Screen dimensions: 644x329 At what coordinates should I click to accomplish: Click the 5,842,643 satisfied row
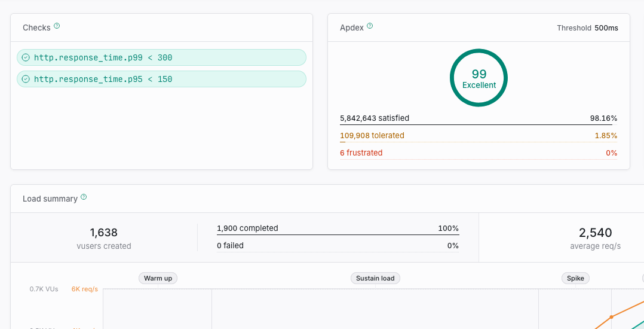click(478, 118)
